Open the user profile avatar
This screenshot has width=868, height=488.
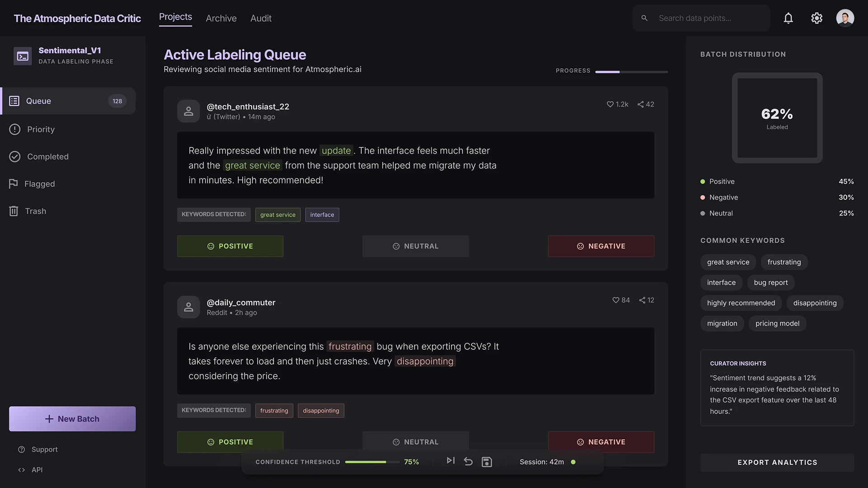pos(844,18)
